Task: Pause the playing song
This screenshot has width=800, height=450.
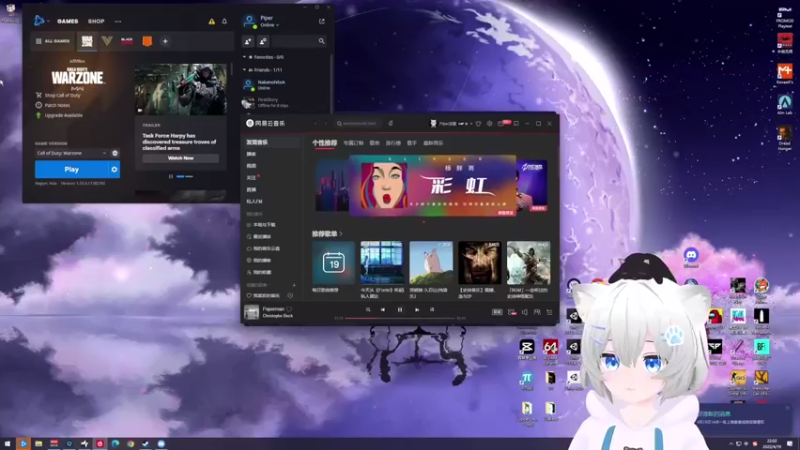Action: tap(400, 310)
